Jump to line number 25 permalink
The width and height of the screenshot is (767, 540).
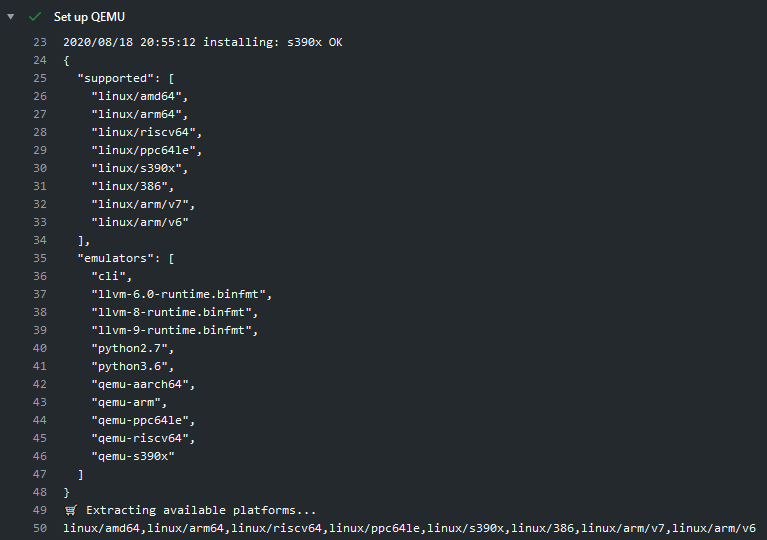point(40,78)
